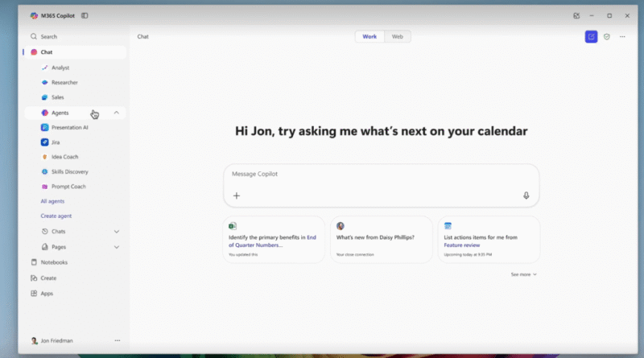The width and height of the screenshot is (644, 358).
Task: Open the End of Quarter Numbers link
Action: tap(272, 241)
